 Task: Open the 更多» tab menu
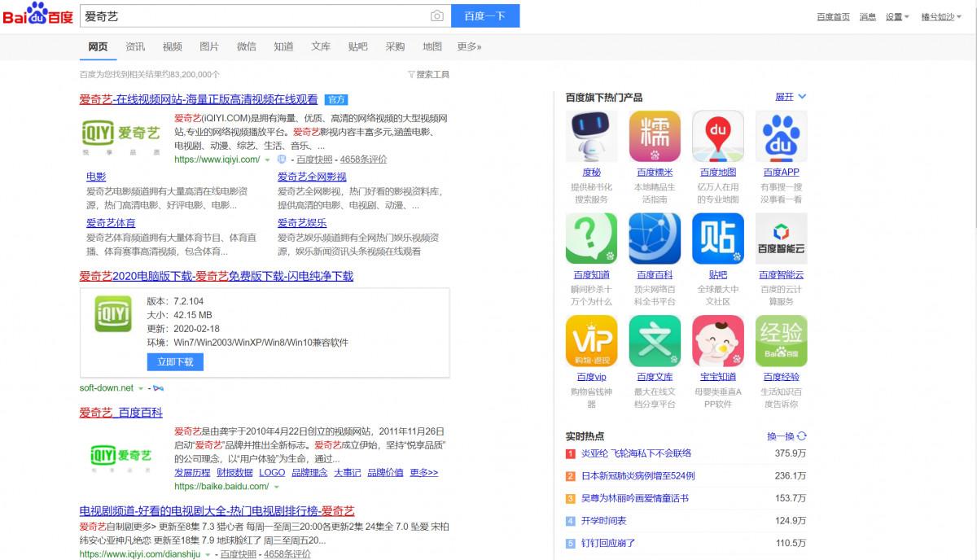(x=469, y=46)
